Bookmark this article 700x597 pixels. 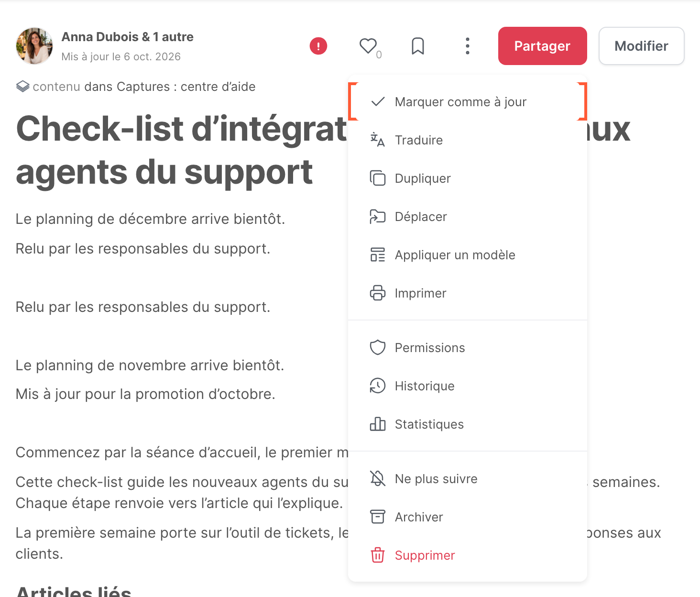(418, 46)
